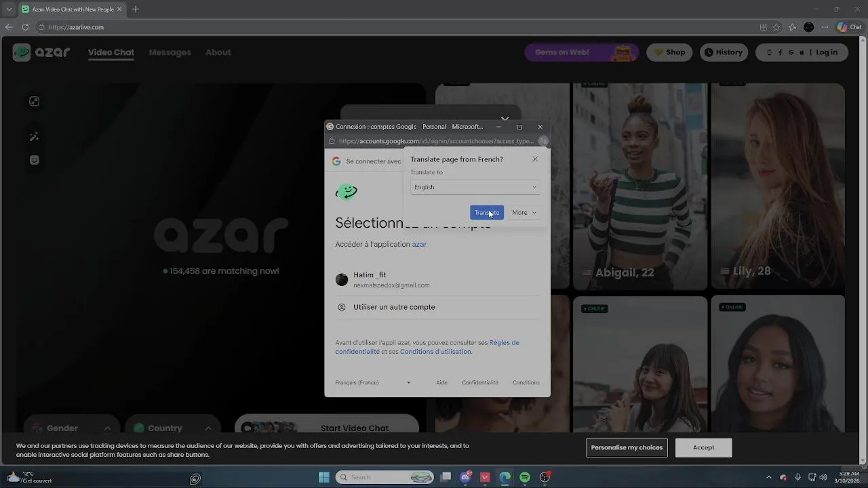Click the split screen icon in address bar

pos(764,27)
